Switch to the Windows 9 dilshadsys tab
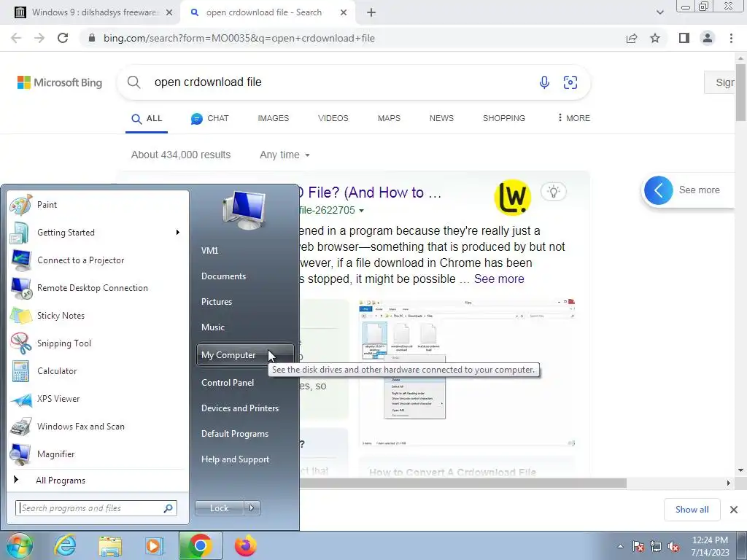 [x=96, y=12]
